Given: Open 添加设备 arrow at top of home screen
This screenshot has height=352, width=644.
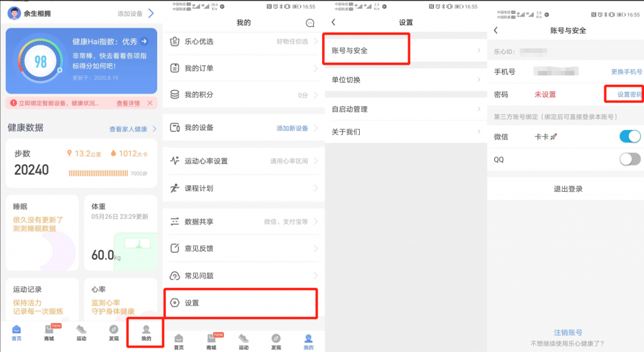Looking at the screenshot, I should coord(151,14).
